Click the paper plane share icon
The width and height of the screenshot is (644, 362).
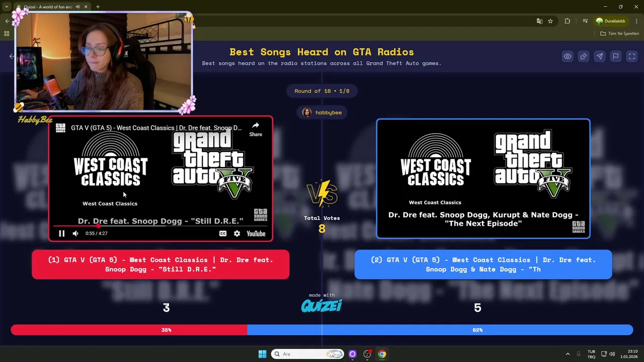click(x=599, y=56)
